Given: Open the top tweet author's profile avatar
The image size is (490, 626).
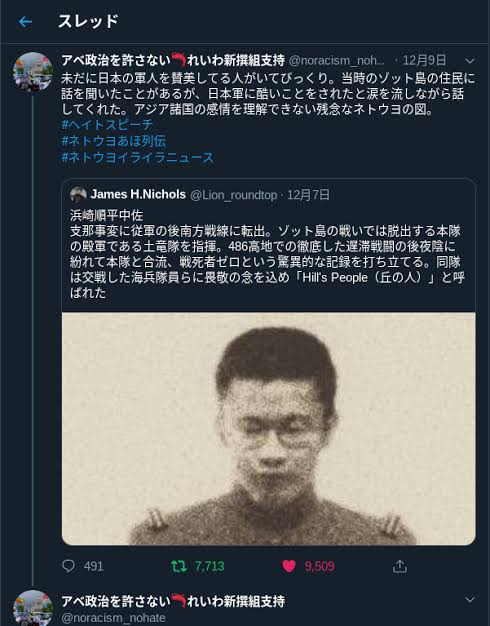Looking at the screenshot, I should tap(33, 72).
